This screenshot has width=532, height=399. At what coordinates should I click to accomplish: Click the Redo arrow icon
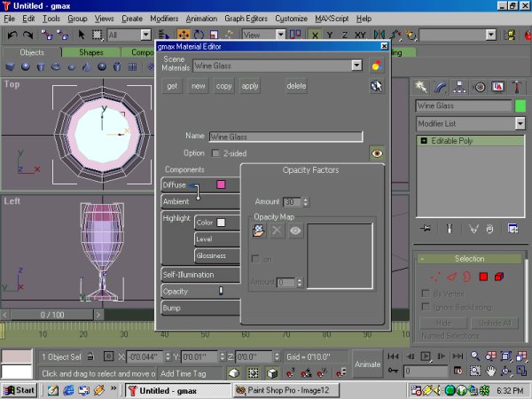pyautogui.click(x=28, y=35)
